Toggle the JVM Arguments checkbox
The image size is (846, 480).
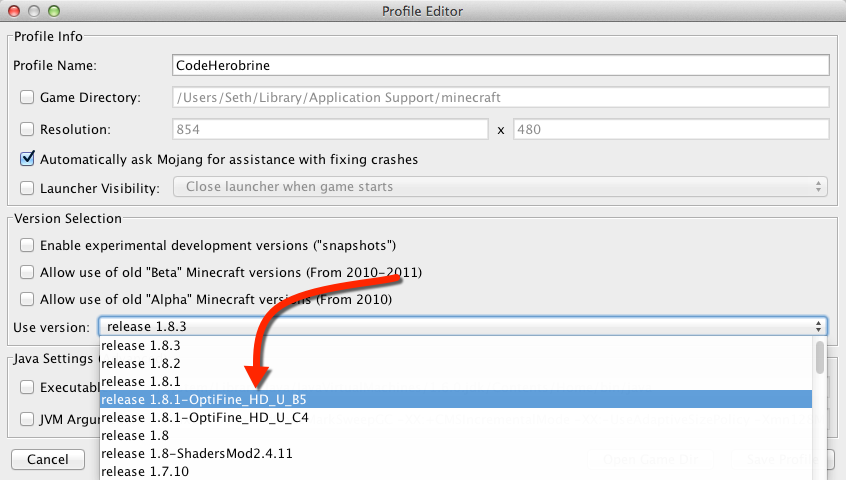[27, 419]
